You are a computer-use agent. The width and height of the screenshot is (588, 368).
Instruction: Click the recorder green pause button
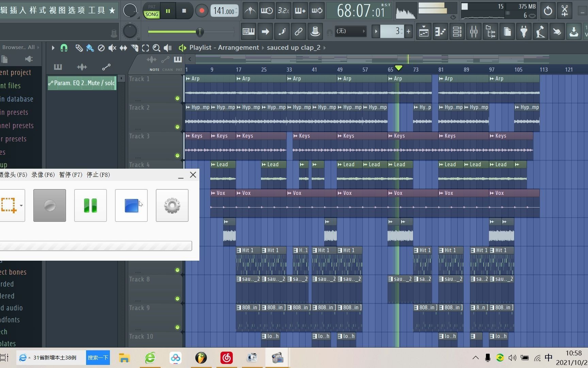[x=91, y=205]
